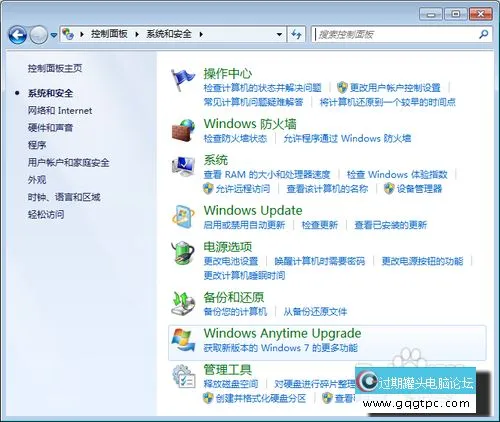Click the Administrative Tools gear icon
Image resolution: width=500 pixels, height=422 pixels.
point(183,376)
